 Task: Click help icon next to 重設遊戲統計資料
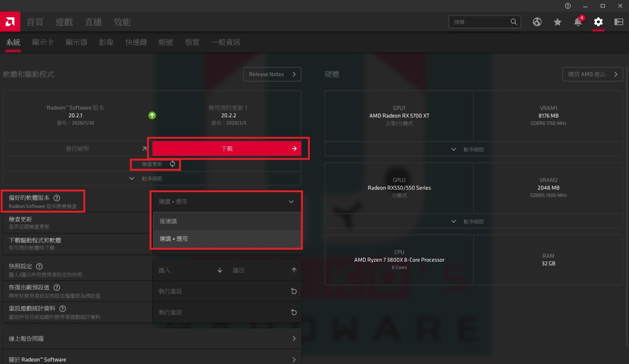point(63,309)
